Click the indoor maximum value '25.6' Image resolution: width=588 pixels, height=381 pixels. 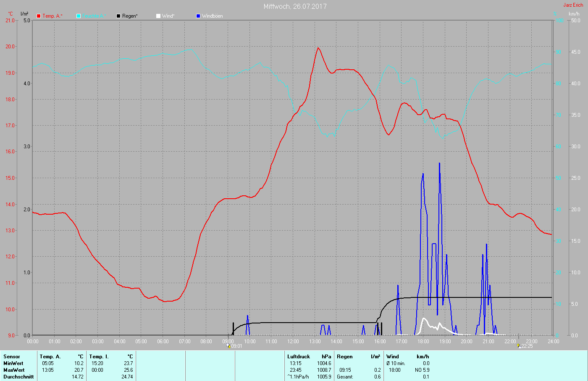point(128,370)
